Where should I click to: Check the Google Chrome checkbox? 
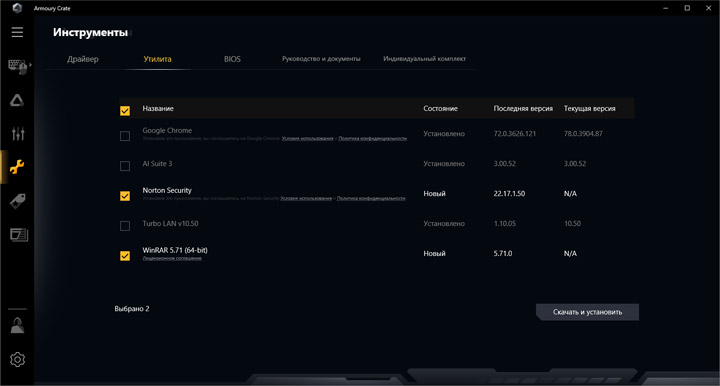click(125, 136)
